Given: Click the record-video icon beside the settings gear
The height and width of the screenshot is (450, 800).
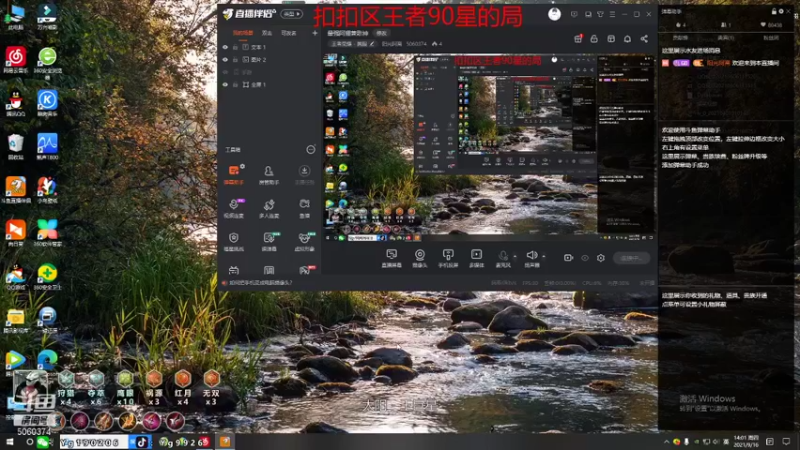Looking at the screenshot, I should 568,258.
